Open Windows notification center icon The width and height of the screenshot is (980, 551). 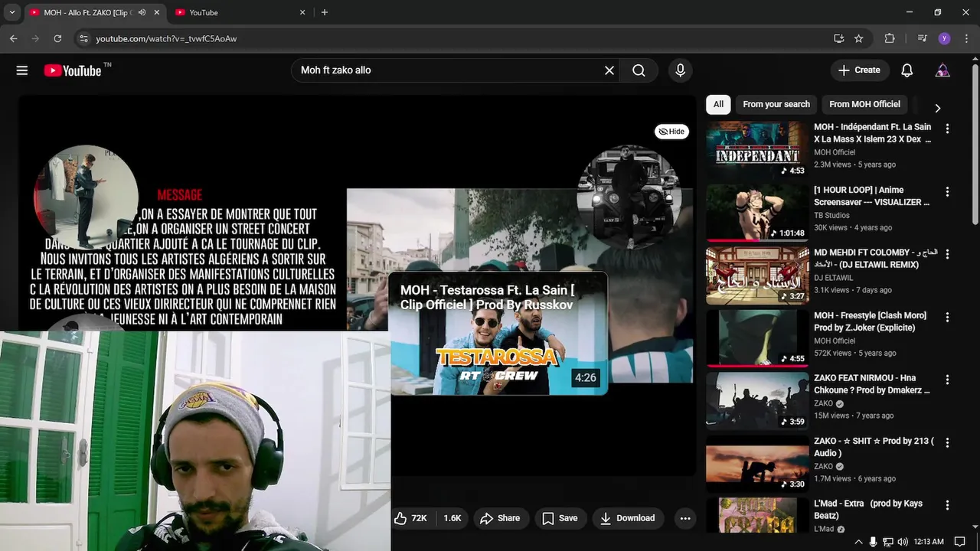pos(959,542)
